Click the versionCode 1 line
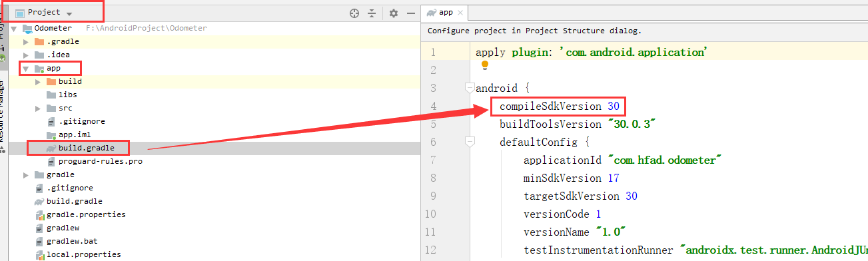The height and width of the screenshot is (261, 868). (562, 214)
